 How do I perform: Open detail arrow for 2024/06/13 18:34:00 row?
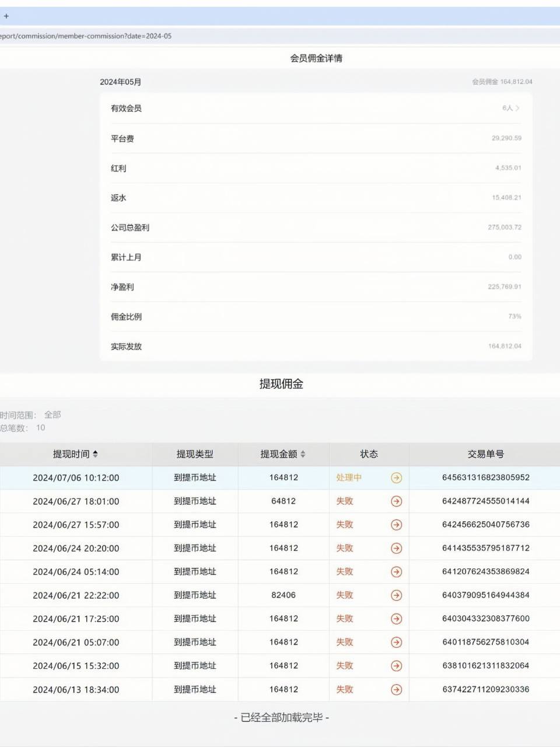pyautogui.click(x=396, y=689)
